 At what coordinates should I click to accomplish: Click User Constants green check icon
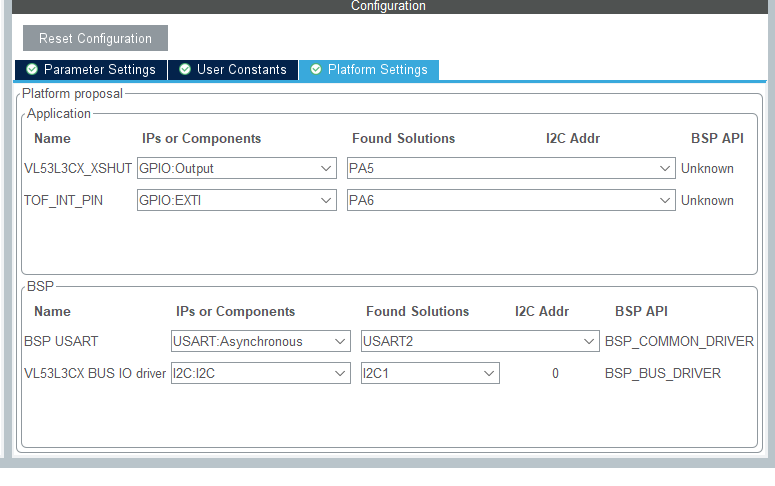click(185, 69)
